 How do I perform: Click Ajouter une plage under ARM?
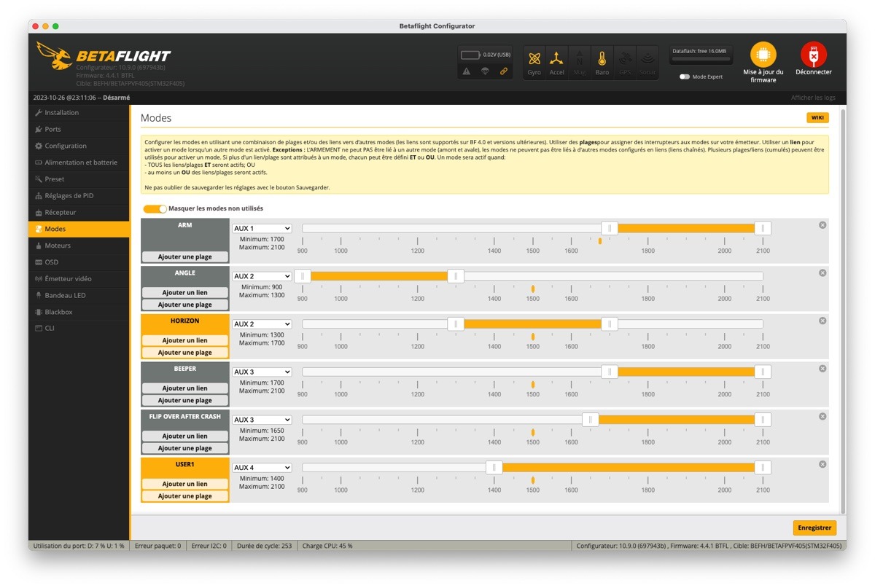coord(185,256)
